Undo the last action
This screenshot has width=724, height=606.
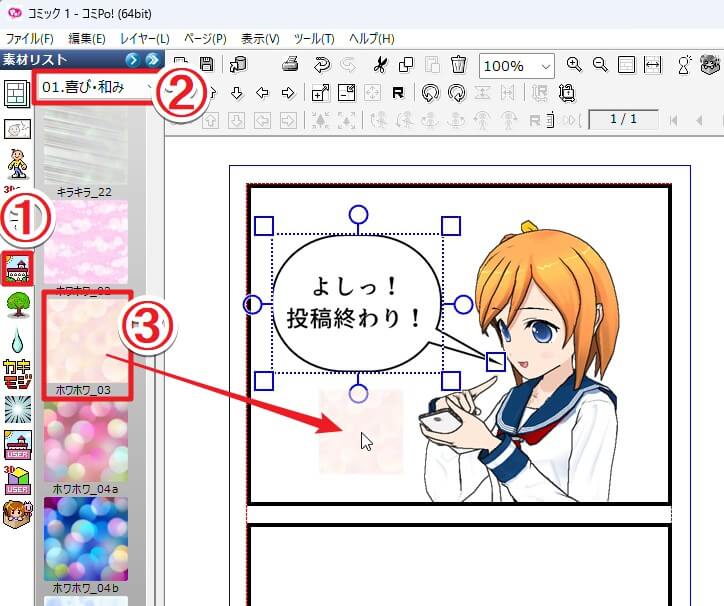coord(322,65)
